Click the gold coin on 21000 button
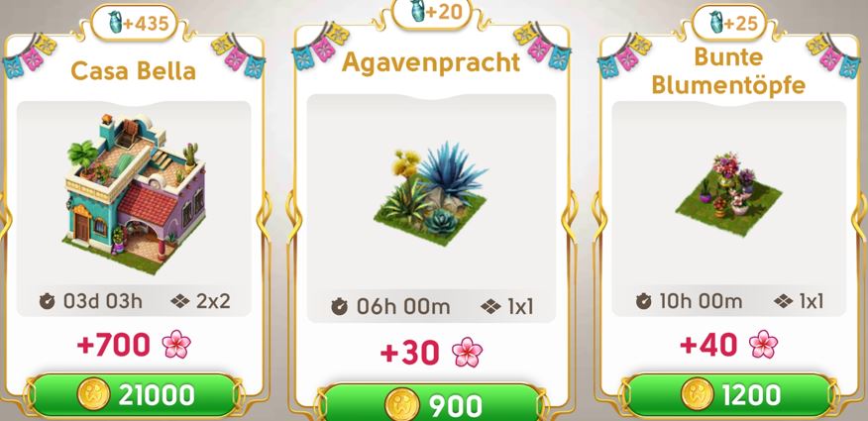868x421 pixels. pos(94,395)
